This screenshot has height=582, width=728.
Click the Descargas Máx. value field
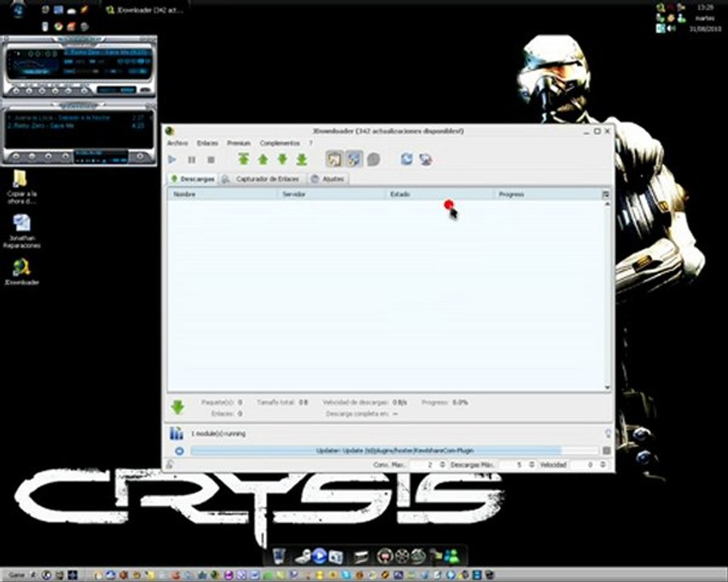(513, 464)
